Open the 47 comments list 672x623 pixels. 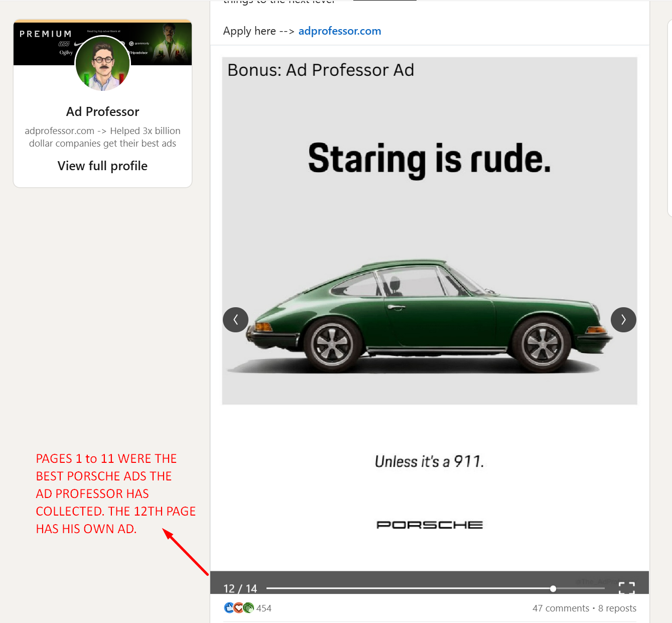[x=561, y=608]
